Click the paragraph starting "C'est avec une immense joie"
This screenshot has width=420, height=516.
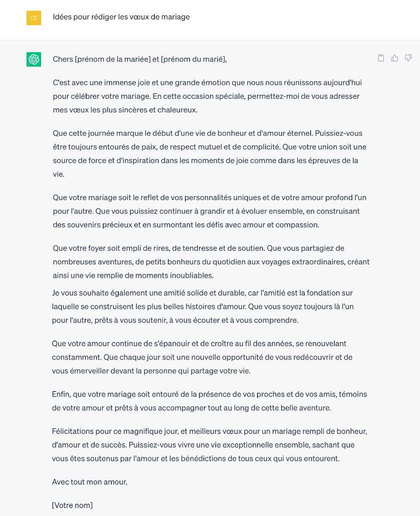pyautogui.click(x=206, y=96)
